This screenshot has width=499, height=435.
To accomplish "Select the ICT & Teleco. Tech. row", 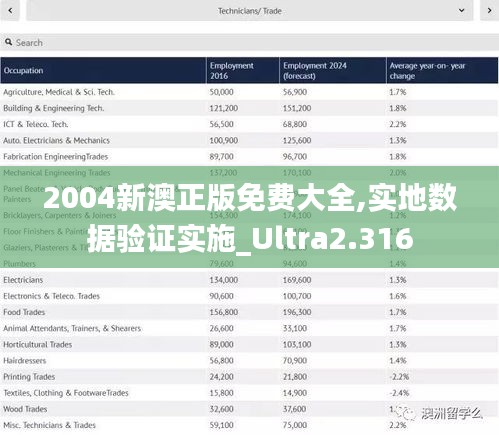I will click(x=249, y=124).
